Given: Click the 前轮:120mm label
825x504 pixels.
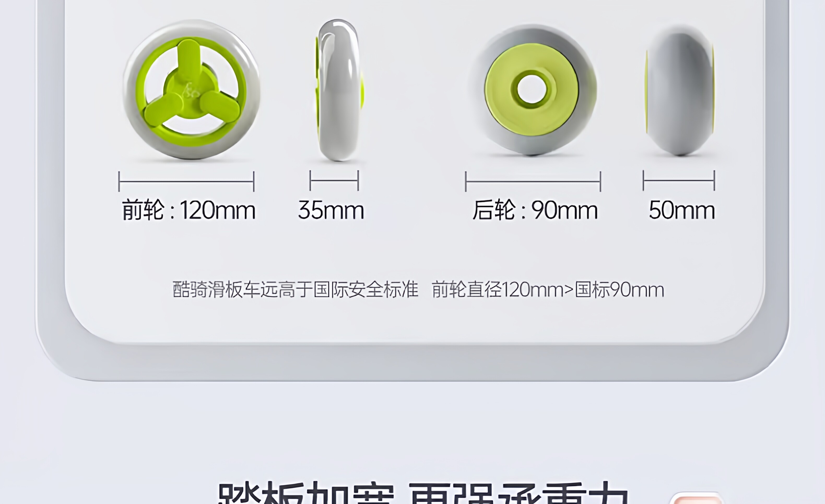Looking at the screenshot, I should [188, 210].
